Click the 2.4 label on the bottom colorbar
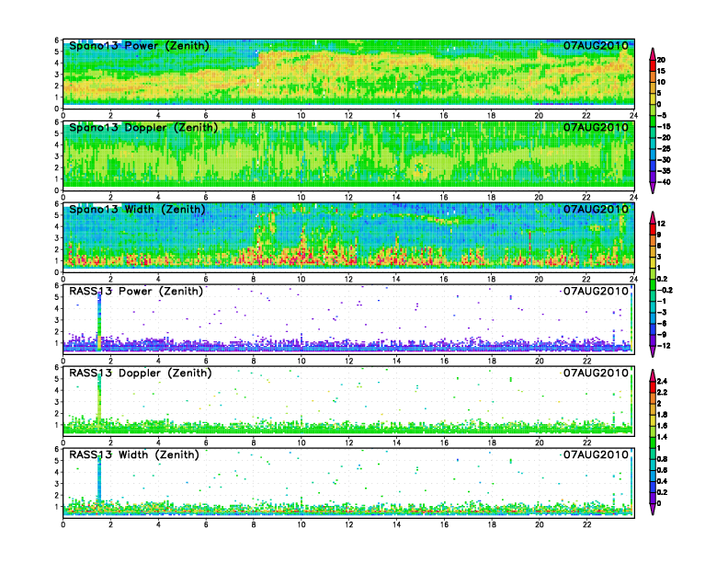This screenshot has height=563, width=728. pyautogui.click(x=662, y=381)
